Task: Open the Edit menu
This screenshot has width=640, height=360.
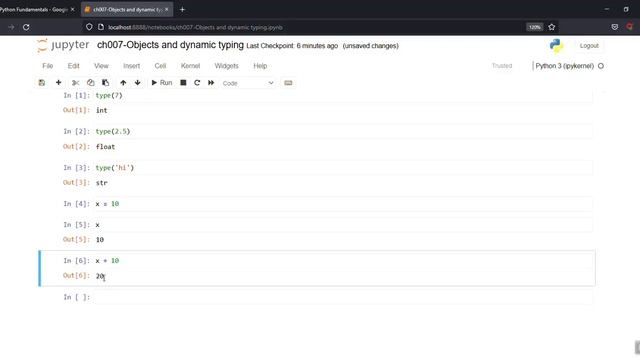Action: (x=73, y=66)
